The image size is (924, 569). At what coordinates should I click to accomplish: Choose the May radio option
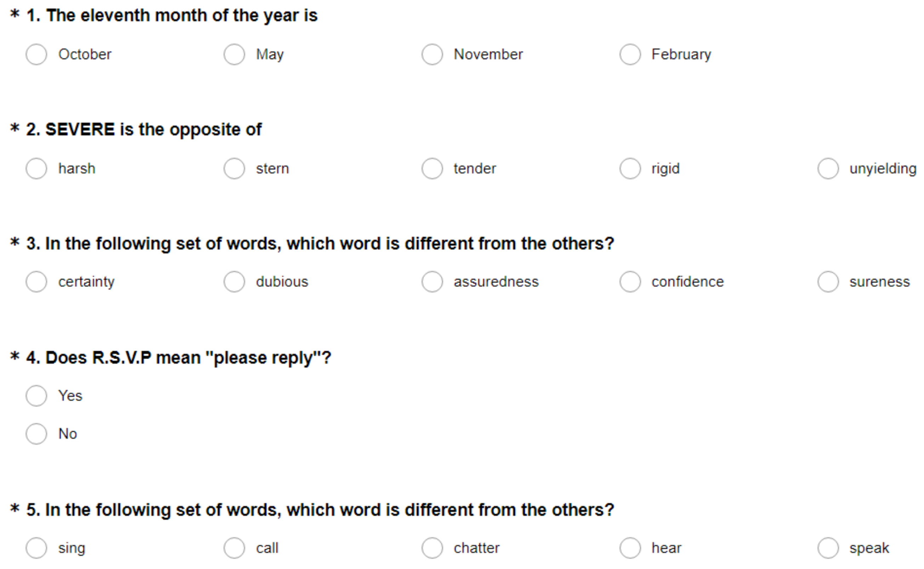pos(234,54)
